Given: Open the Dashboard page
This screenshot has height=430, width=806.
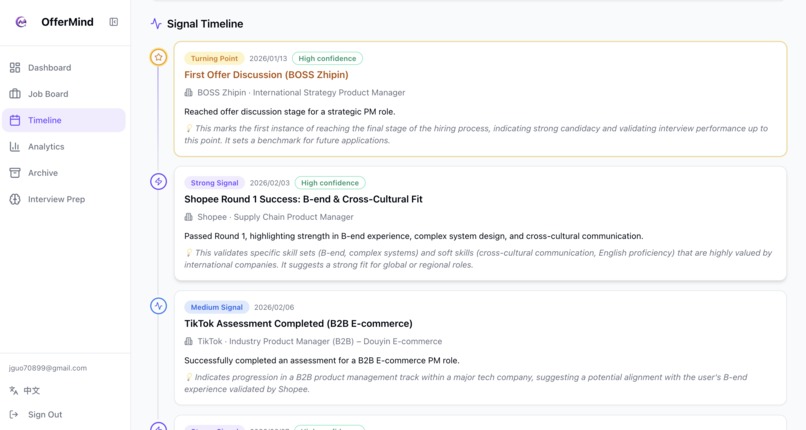Looking at the screenshot, I should [x=64, y=67].
